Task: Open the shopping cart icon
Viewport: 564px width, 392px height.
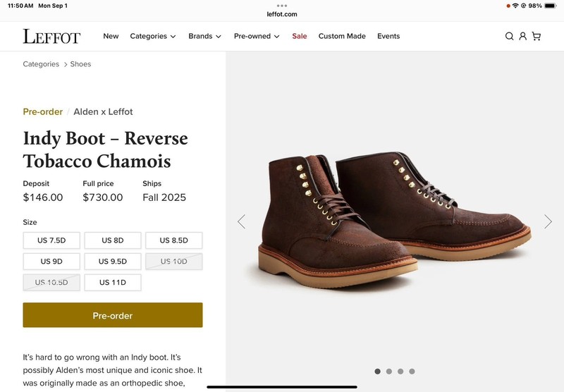Action: click(x=537, y=37)
